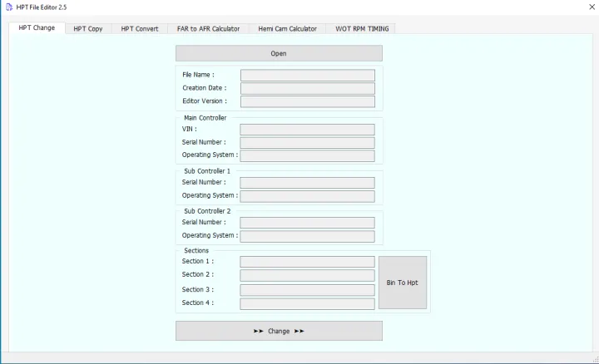Click Sub Controller 1 Serial Number field
This screenshot has width=599, height=364.
[x=307, y=183]
